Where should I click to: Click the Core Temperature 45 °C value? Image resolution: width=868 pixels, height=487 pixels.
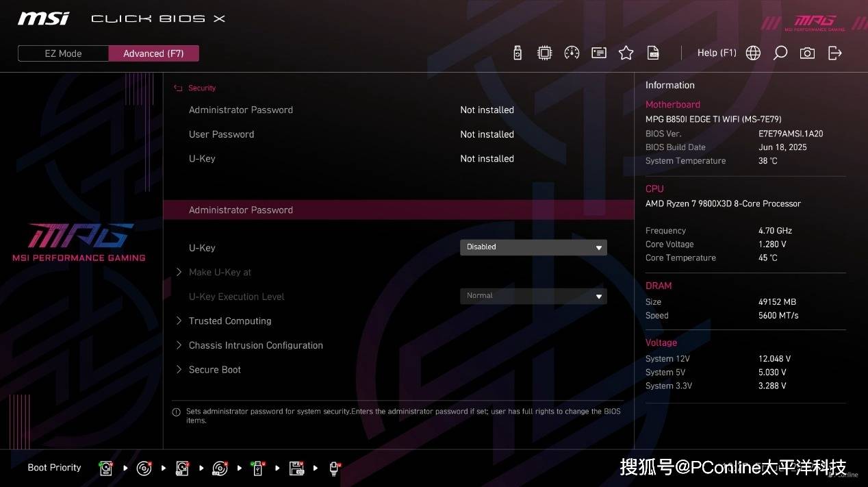coord(768,258)
